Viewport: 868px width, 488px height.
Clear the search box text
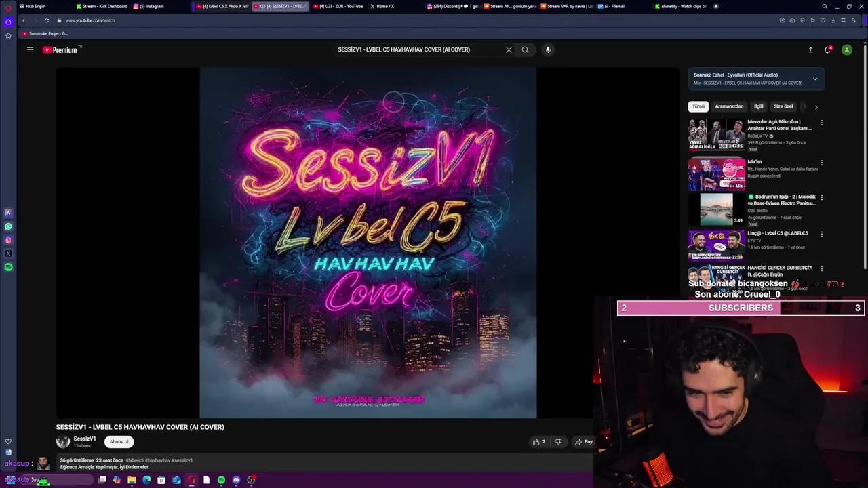click(509, 49)
